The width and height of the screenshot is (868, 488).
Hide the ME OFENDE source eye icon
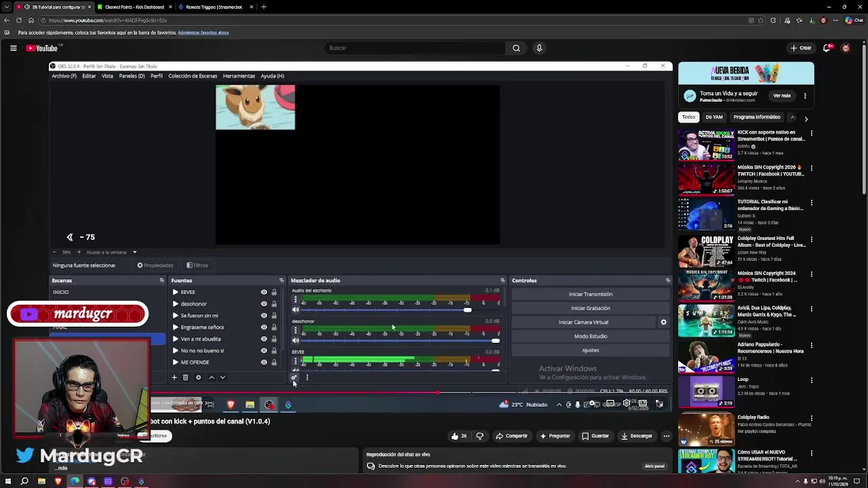(264, 362)
